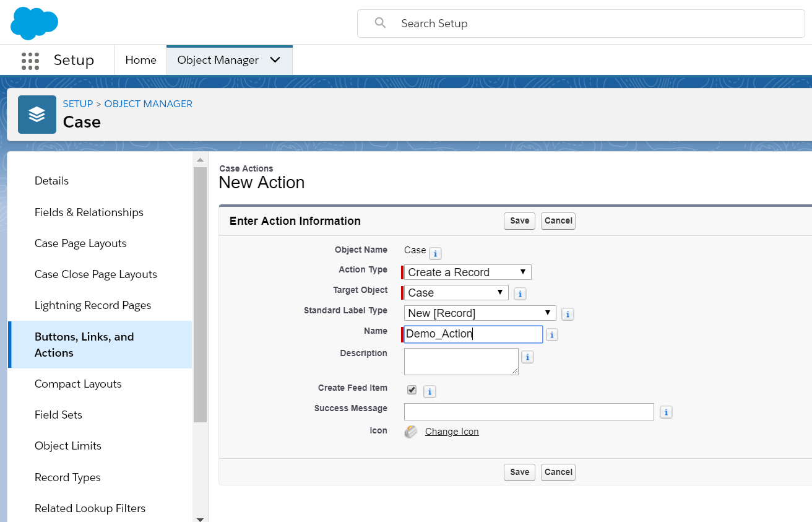Save the new action
Viewport: 812px width, 522px height.
pyautogui.click(x=519, y=220)
